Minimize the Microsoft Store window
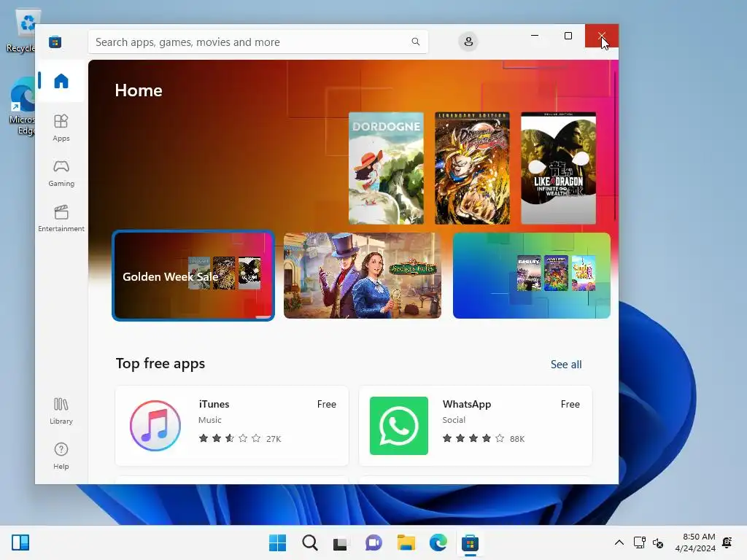Image resolution: width=747 pixels, height=560 pixels. click(x=535, y=36)
